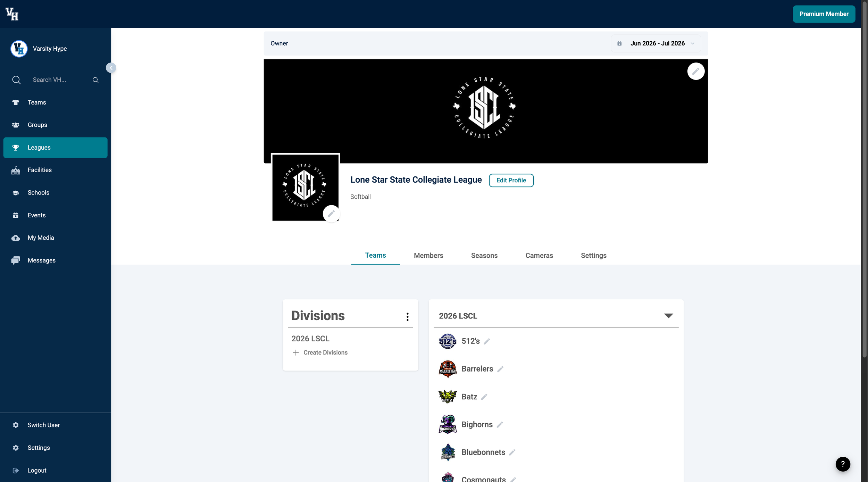
Task: Open Events in the sidebar
Action: tap(56, 215)
